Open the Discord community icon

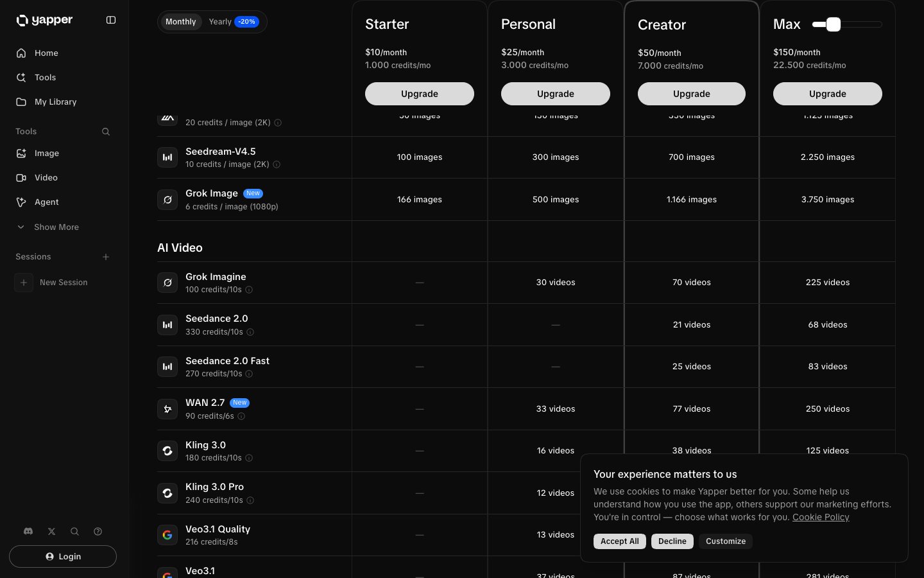tap(28, 531)
